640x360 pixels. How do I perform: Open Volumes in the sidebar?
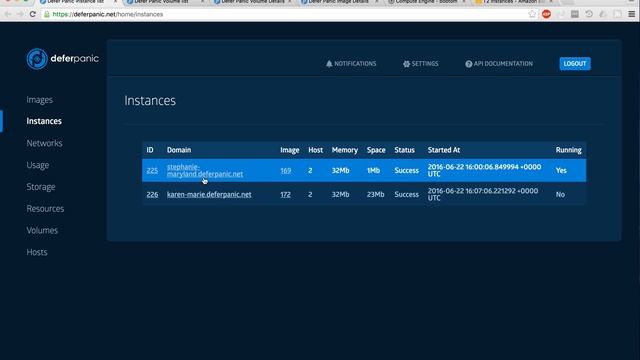tap(42, 231)
